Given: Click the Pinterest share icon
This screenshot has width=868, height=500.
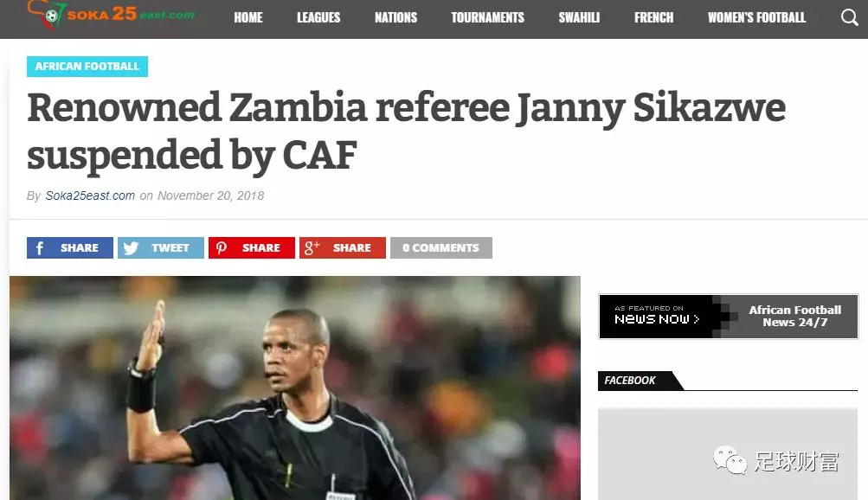Looking at the screenshot, I should click(222, 247).
